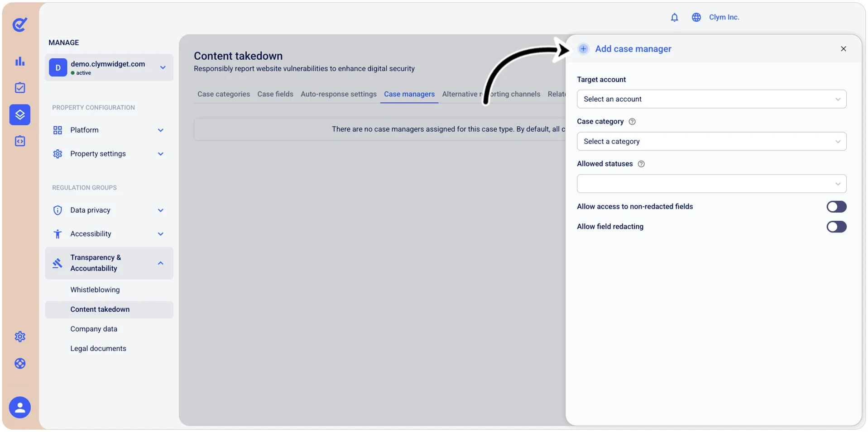Open the analytics bar chart icon in sidebar
The height and width of the screenshot is (432, 868).
(x=20, y=62)
